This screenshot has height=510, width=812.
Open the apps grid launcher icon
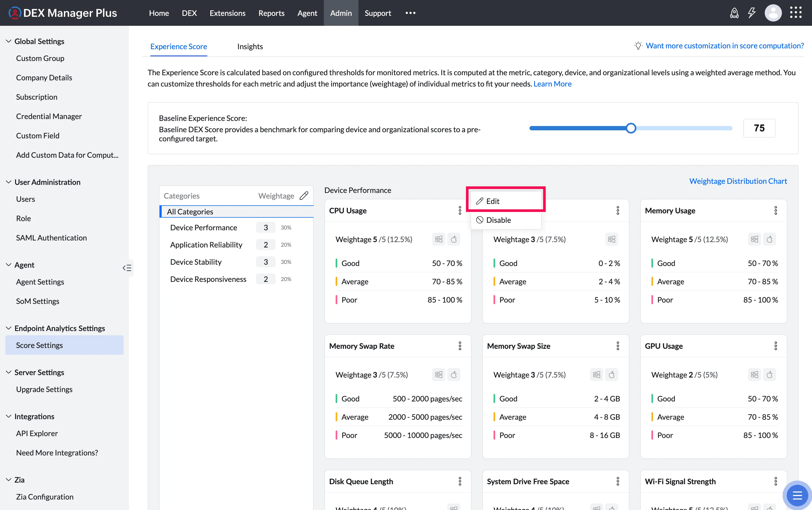click(x=796, y=13)
